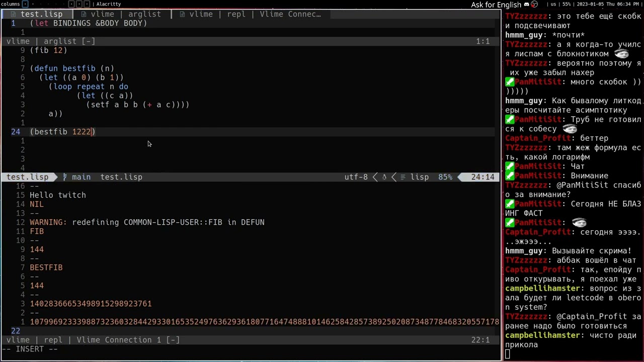Click (let BINDINGS &BODY BODY) in arglist
Screen dimensions: 644x362
[89, 23]
